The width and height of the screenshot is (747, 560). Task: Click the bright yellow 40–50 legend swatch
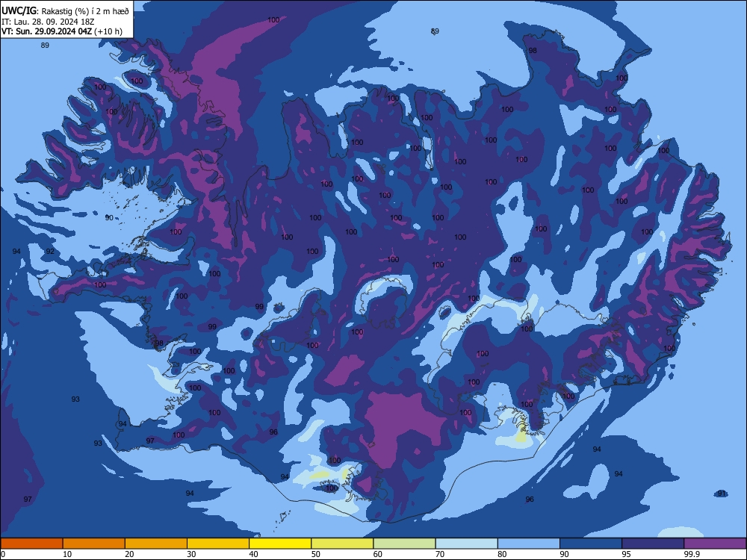[x=280, y=544]
